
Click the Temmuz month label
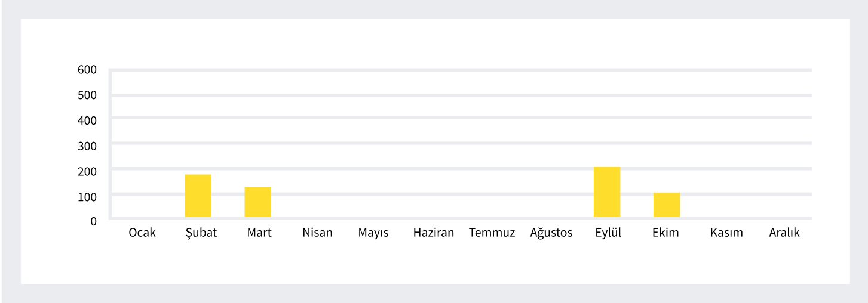point(492,233)
